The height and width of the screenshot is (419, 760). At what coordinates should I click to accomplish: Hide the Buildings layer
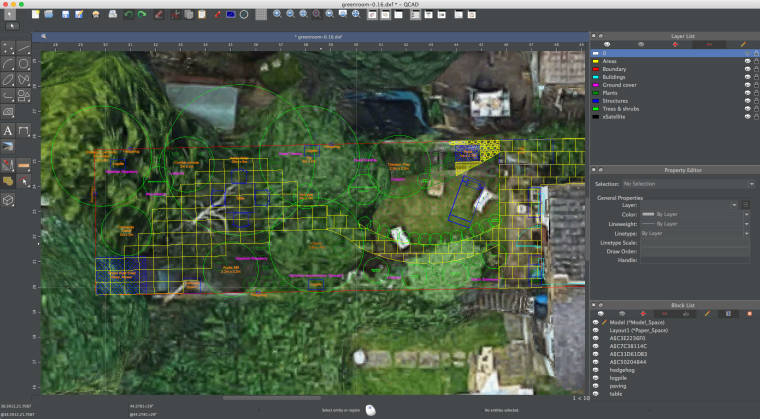point(747,77)
